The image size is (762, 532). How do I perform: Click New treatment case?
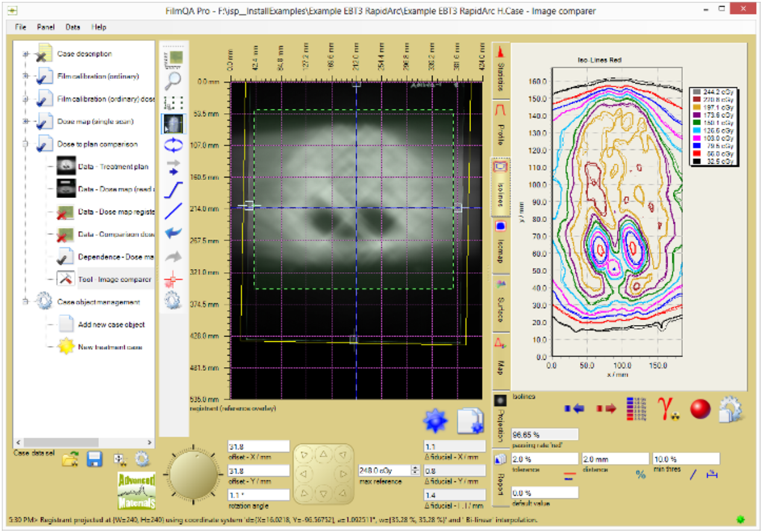pyautogui.click(x=110, y=347)
